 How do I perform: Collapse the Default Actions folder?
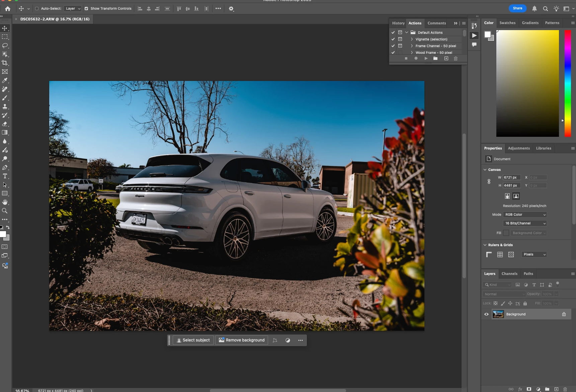pyautogui.click(x=407, y=32)
